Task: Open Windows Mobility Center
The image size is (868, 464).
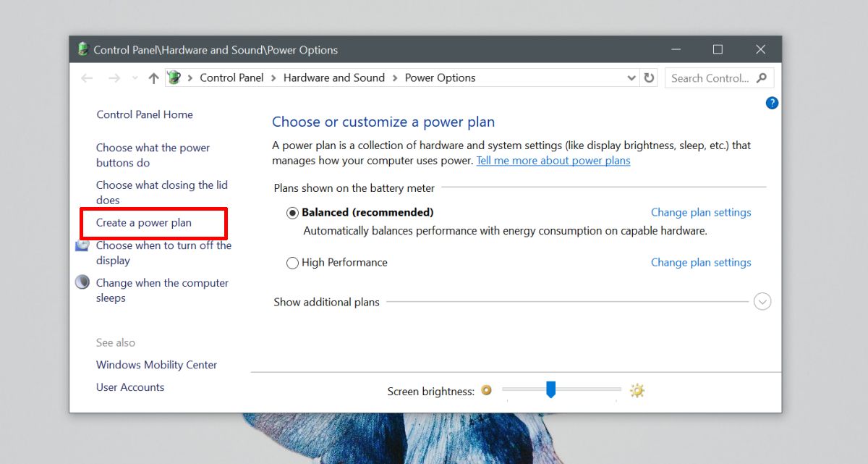Action: [156, 365]
